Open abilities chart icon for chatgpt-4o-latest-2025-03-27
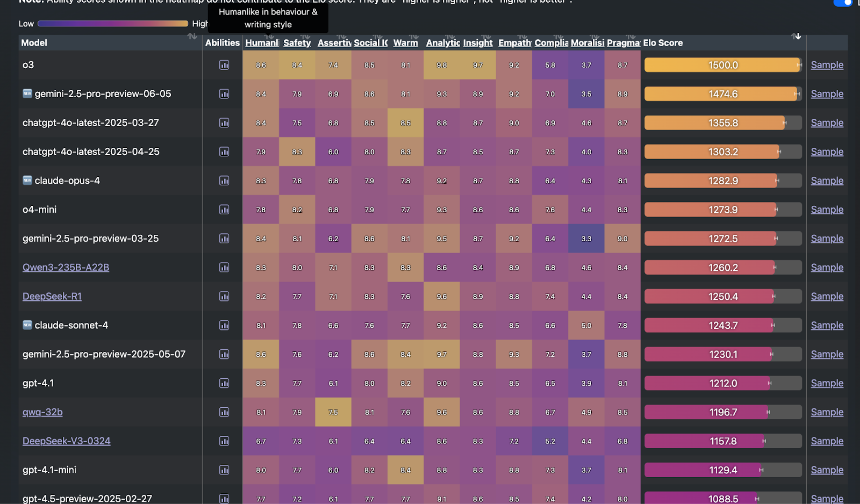Viewport: 860px width, 504px height. pyautogui.click(x=224, y=123)
